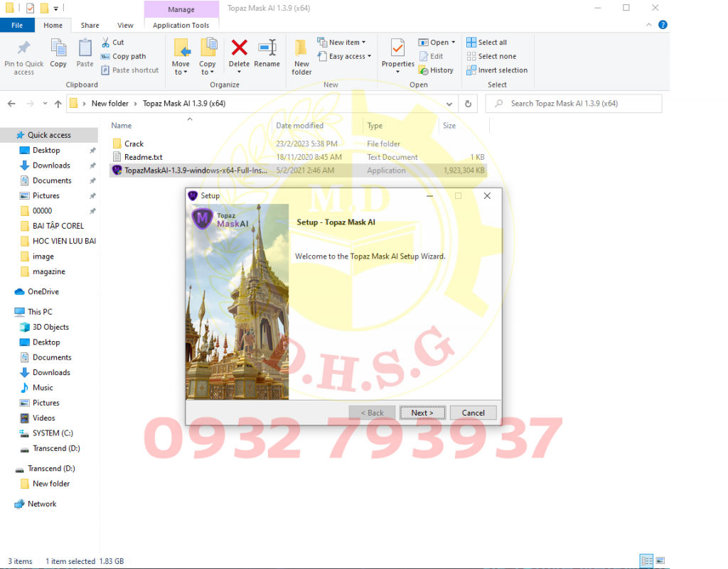Select the TopazMaskAI installer application file
Image resolution: width=728 pixels, height=569 pixels.
[298, 170]
